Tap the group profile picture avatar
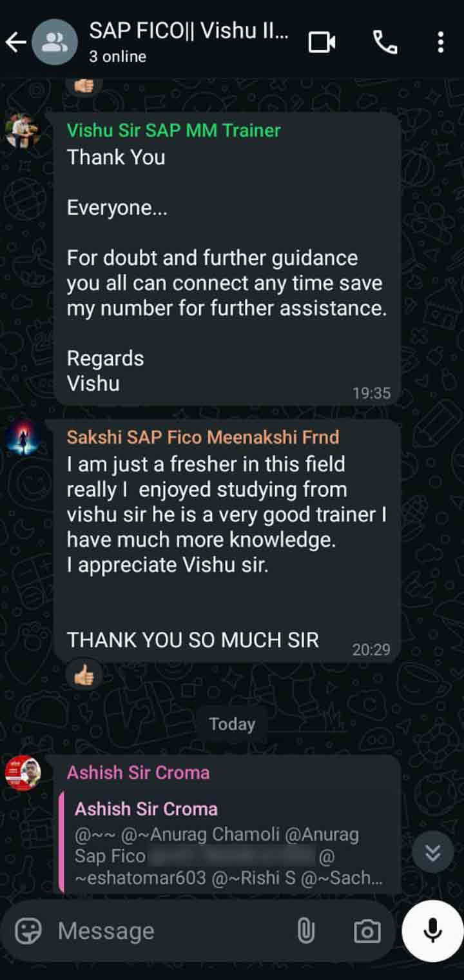Image resolution: width=464 pixels, height=980 pixels. point(55,43)
